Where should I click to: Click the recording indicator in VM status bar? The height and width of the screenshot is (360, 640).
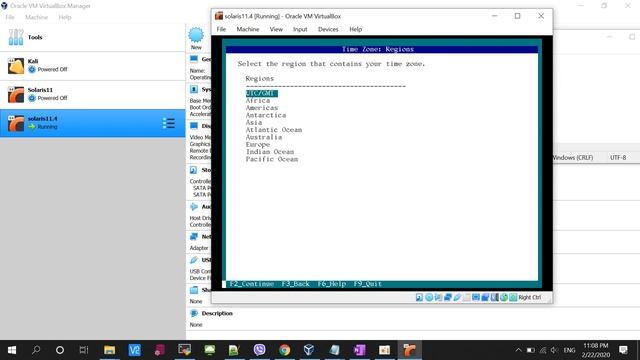click(485, 297)
